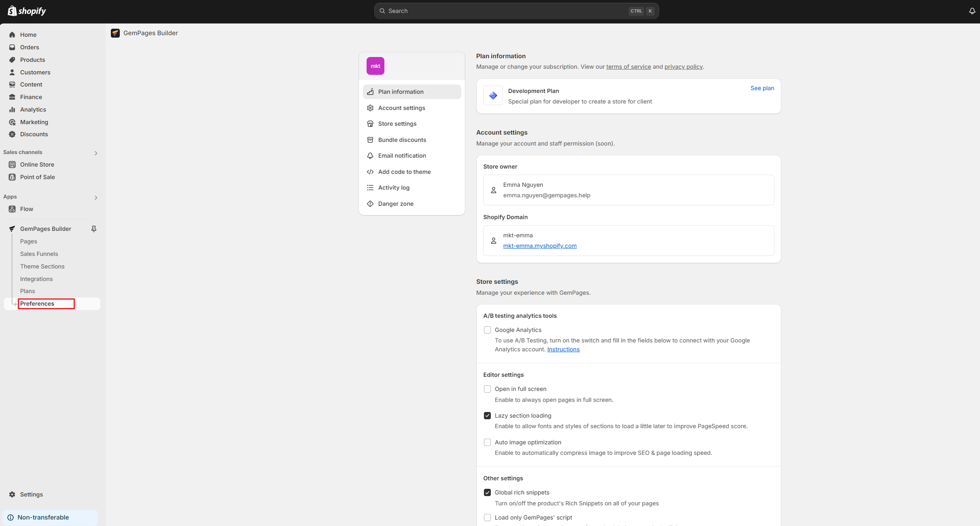Open mkt-emma.myshopify.com domain link
This screenshot has width=980, height=526.
click(x=539, y=246)
